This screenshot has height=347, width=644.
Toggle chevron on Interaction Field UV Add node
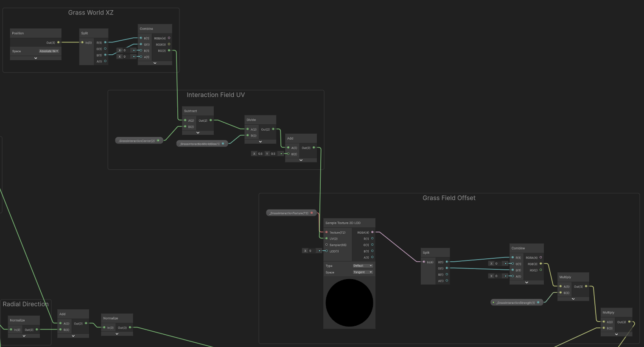click(301, 160)
